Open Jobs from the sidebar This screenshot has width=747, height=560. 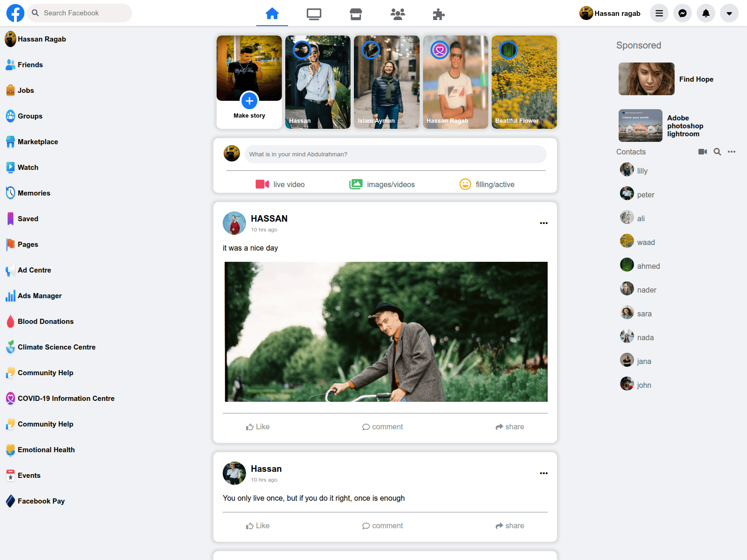pos(20,91)
